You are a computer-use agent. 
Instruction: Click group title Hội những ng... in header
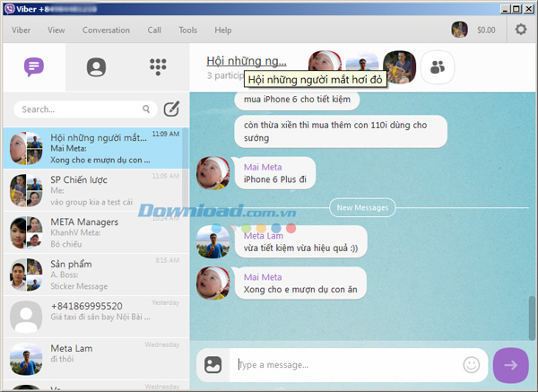(x=247, y=61)
